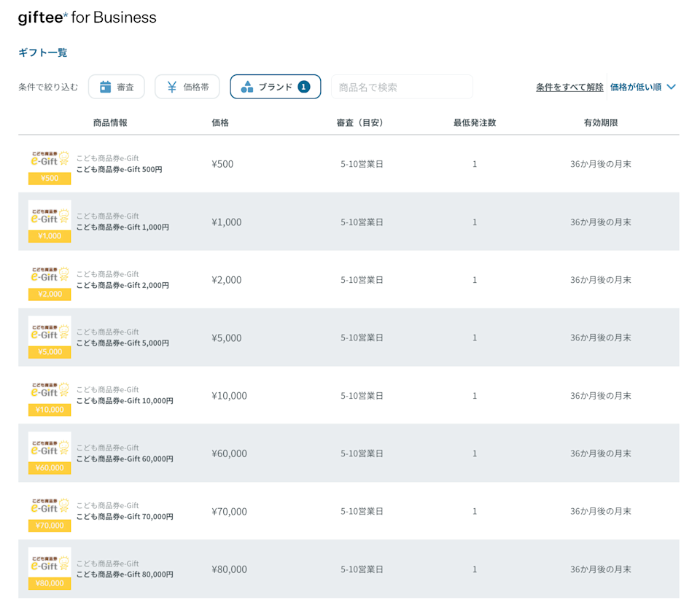The image size is (700, 608).
Task: Click the ¥500 price cell
Action: tap(222, 164)
